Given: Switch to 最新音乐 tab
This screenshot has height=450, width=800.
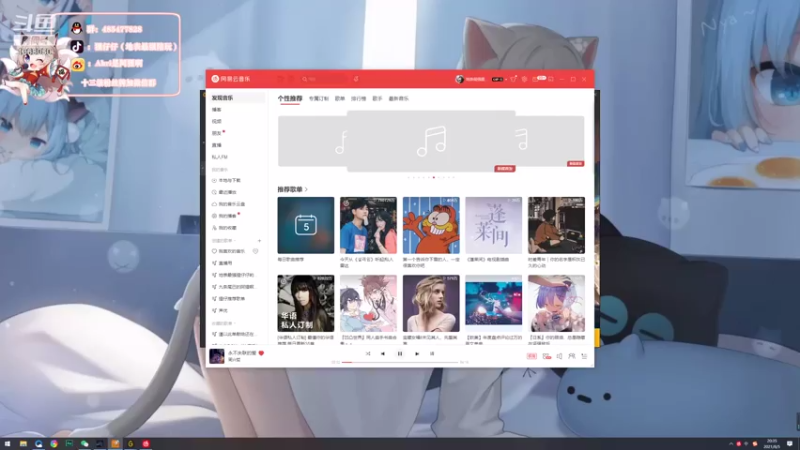Looking at the screenshot, I should pos(398,98).
